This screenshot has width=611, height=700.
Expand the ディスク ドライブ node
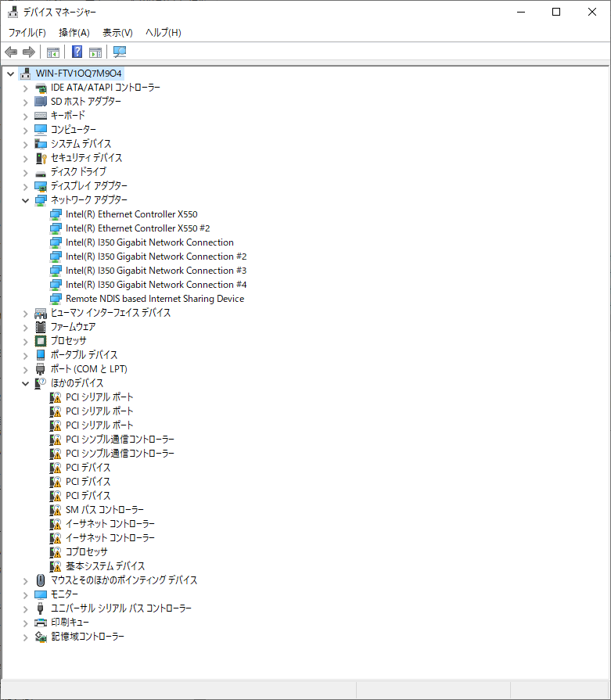click(26, 172)
